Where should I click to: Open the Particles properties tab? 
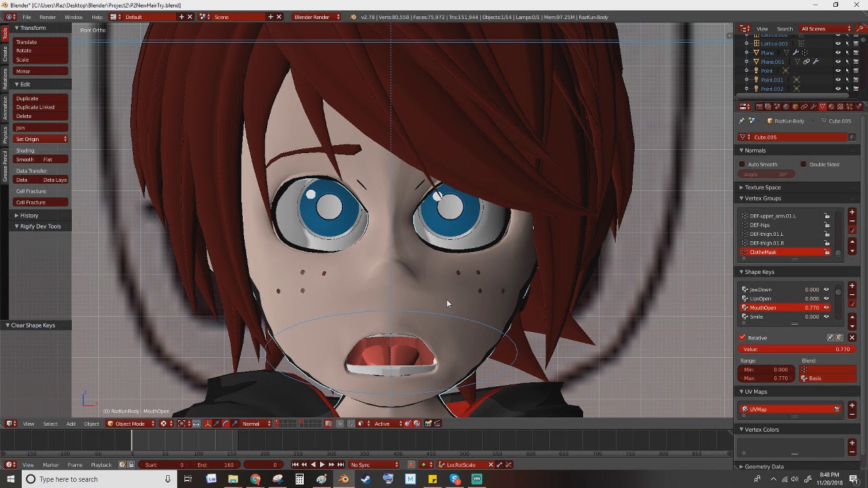click(x=849, y=106)
